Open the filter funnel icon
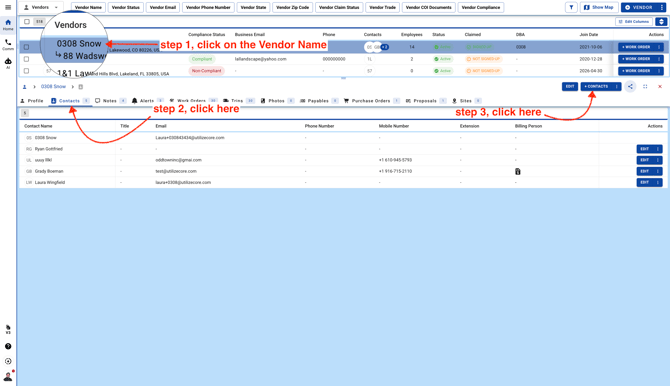The height and width of the screenshot is (386, 670). pos(571,7)
